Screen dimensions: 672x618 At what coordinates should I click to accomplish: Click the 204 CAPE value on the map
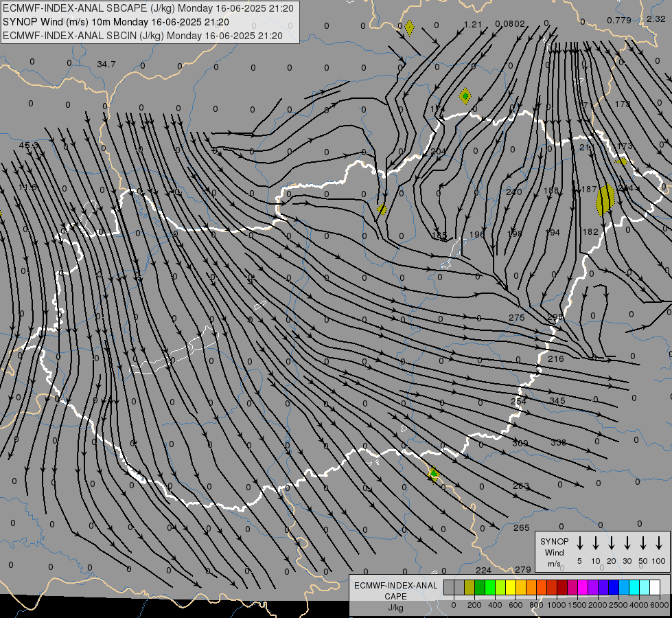tap(438, 151)
